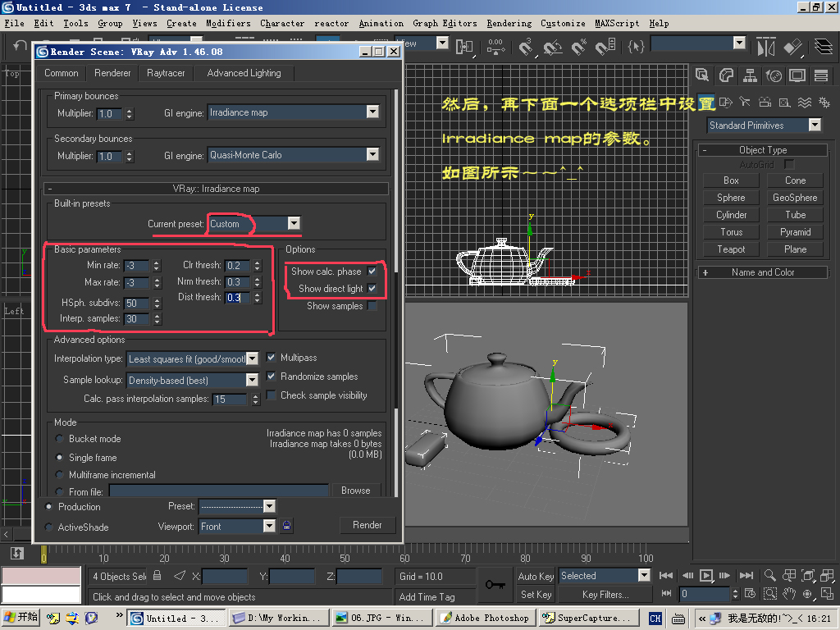Switch to the Common tab
The height and width of the screenshot is (630, 840).
pyautogui.click(x=61, y=73)
